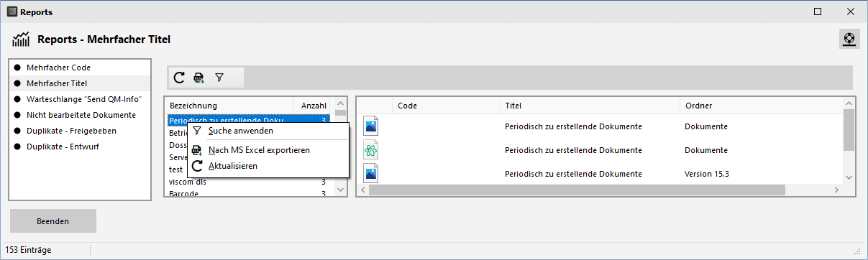Select the viscom dls row

(249, 182)
